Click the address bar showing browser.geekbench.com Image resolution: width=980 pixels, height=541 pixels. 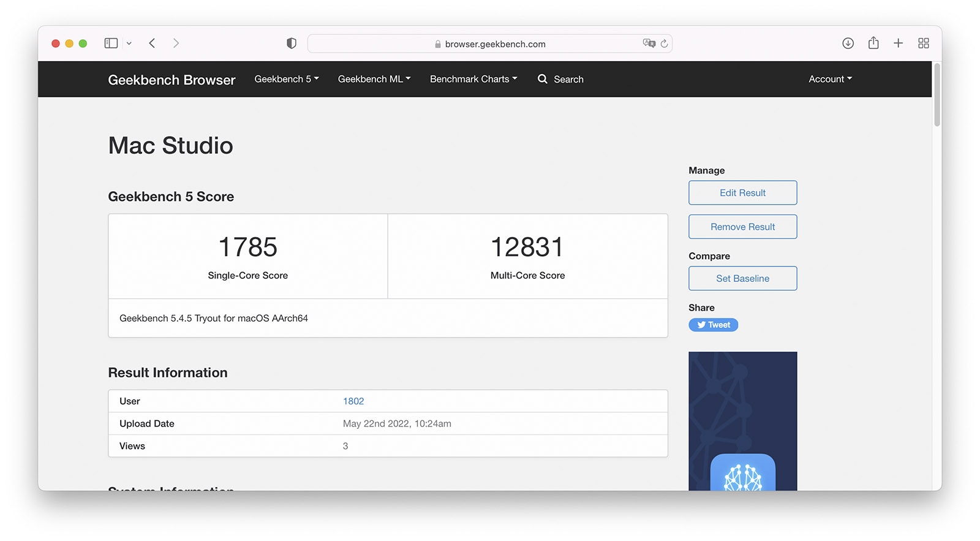[489, 44]
